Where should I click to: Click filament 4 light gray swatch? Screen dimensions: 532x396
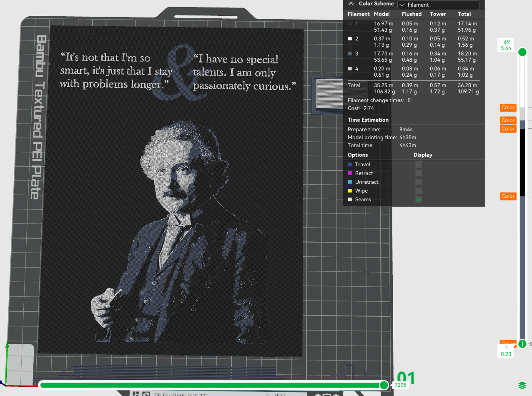click(350, 69)
